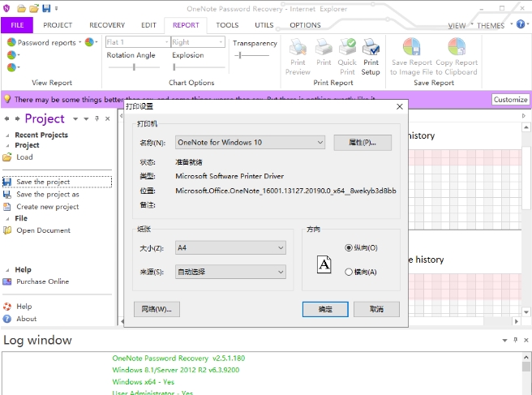Close the print setup dialog
The width and height of the screenshot is (532, 395).
click(400, 106)
